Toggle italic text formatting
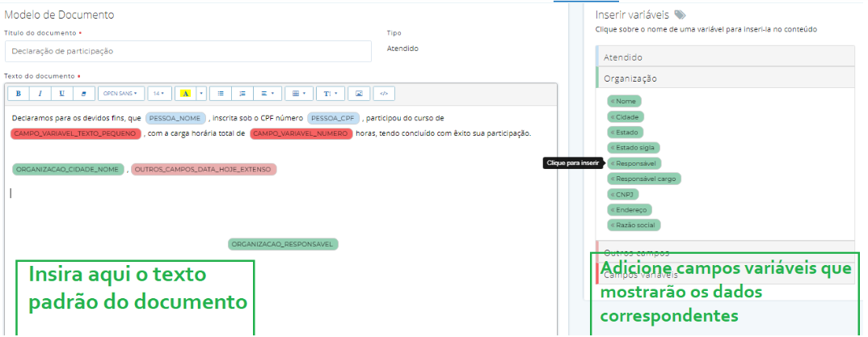 [40, 93]
